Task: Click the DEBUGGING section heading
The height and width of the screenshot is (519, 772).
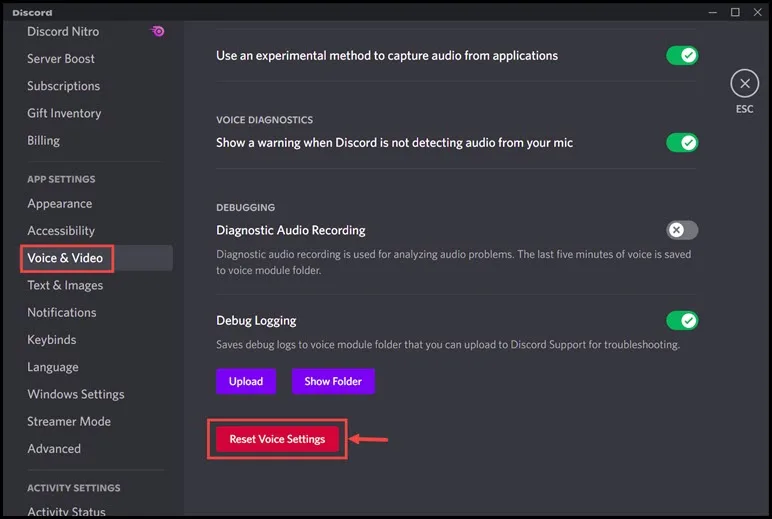Action: tap(245, 207)
